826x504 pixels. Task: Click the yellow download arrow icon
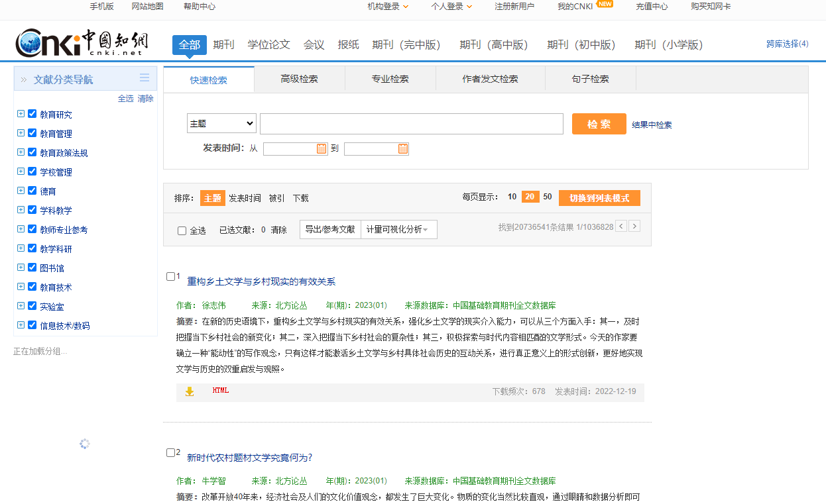tap(190, 391)
